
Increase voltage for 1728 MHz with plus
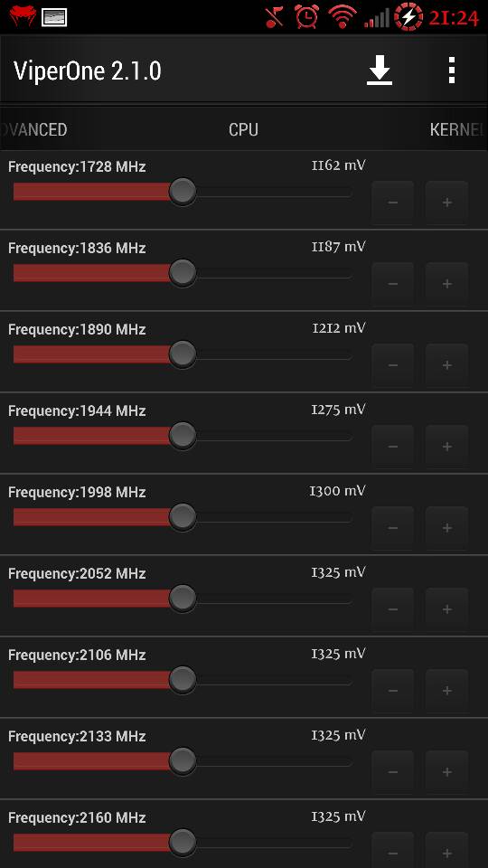click(x=447, y=203)
